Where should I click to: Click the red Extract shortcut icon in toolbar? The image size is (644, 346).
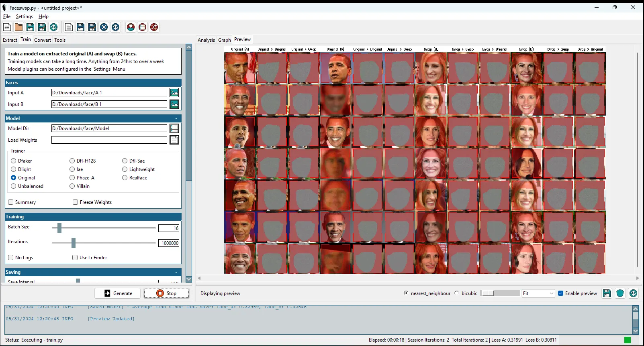(x=131, y=27)
